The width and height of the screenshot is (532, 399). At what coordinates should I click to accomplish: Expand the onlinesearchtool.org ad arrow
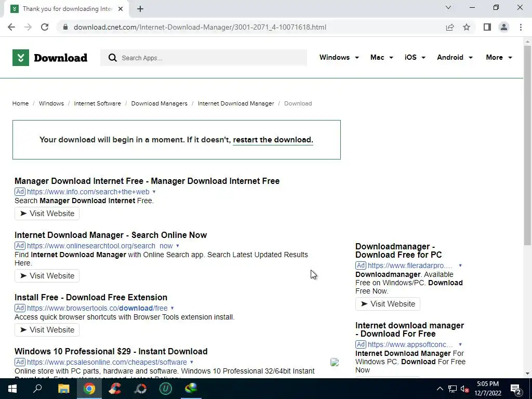[x=178, y=246]
